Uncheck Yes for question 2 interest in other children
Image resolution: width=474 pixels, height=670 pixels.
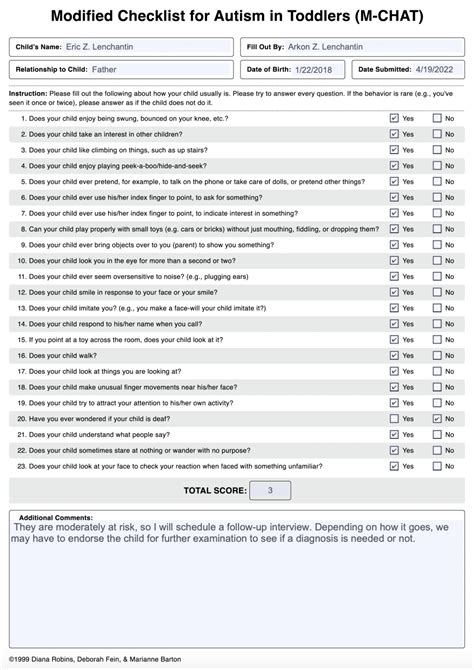click(x=394, y=134)
